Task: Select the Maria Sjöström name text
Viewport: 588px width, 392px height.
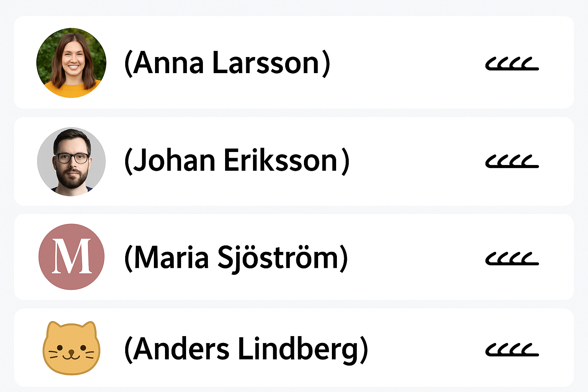Action: pos(236,258)
